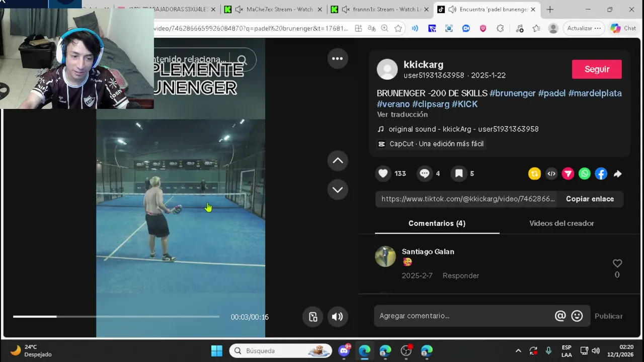Open kkickarg's profile avatar
The height and width of the screenshot is (362, 644).
point(387,69)
